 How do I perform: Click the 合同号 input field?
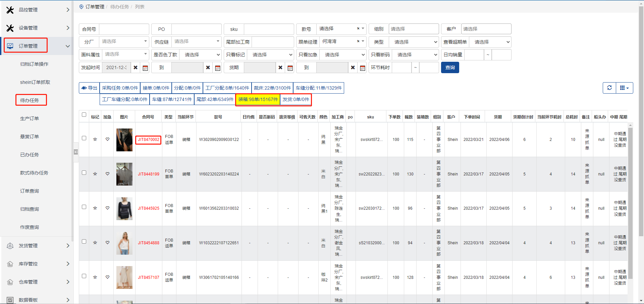[x=124, y=29]
